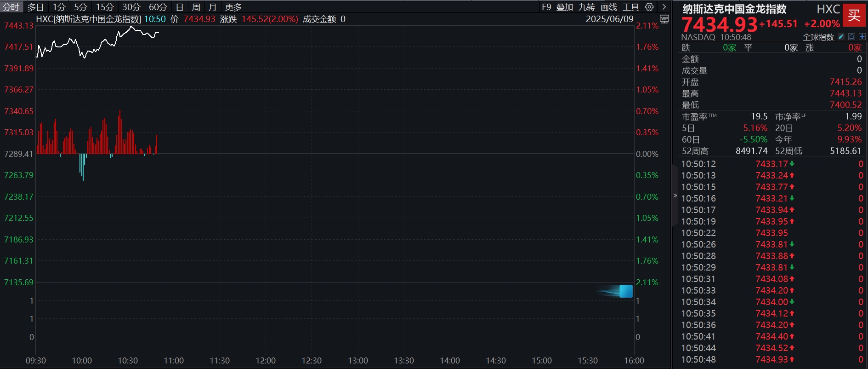This screenshot has height=369, width=868.
Task: Select the 60分 period tab
Action: coord(158,7)
